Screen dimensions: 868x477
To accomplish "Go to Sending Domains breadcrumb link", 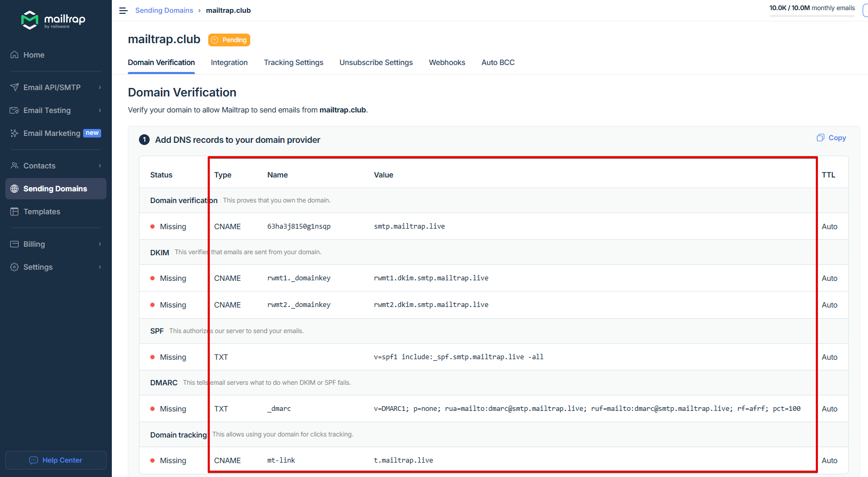I will (164, 11).
